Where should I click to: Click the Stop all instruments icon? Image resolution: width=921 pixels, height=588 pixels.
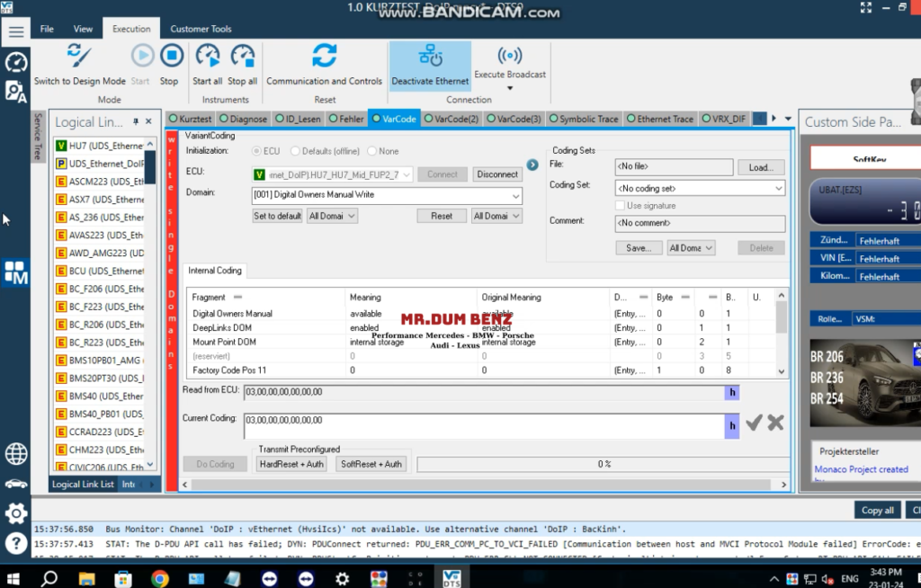click(241, 58)
